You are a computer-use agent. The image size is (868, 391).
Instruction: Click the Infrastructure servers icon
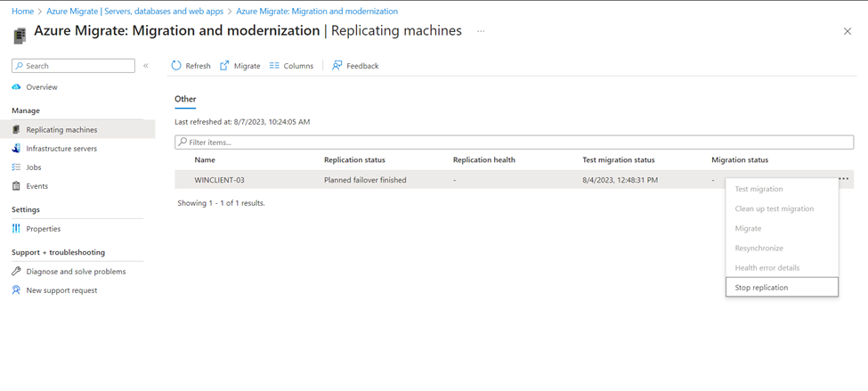(x=16, y=149)
